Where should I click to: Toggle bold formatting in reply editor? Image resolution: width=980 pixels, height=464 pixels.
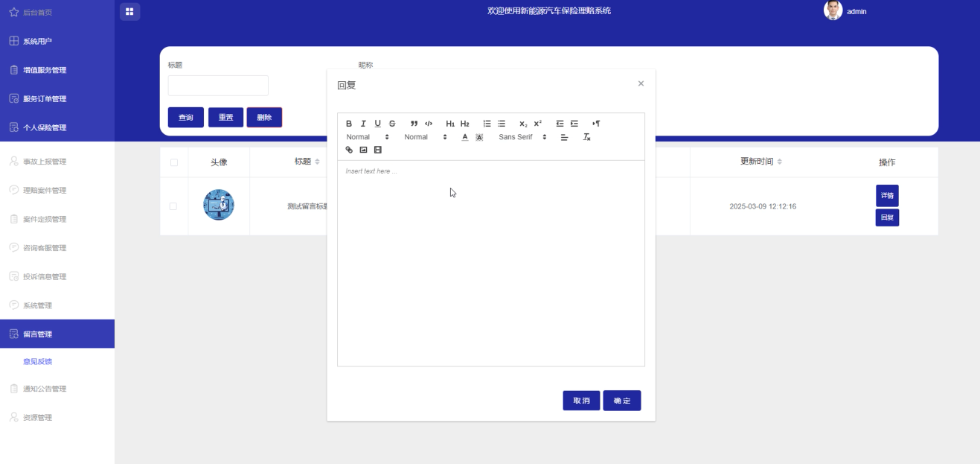pos(349,124)
